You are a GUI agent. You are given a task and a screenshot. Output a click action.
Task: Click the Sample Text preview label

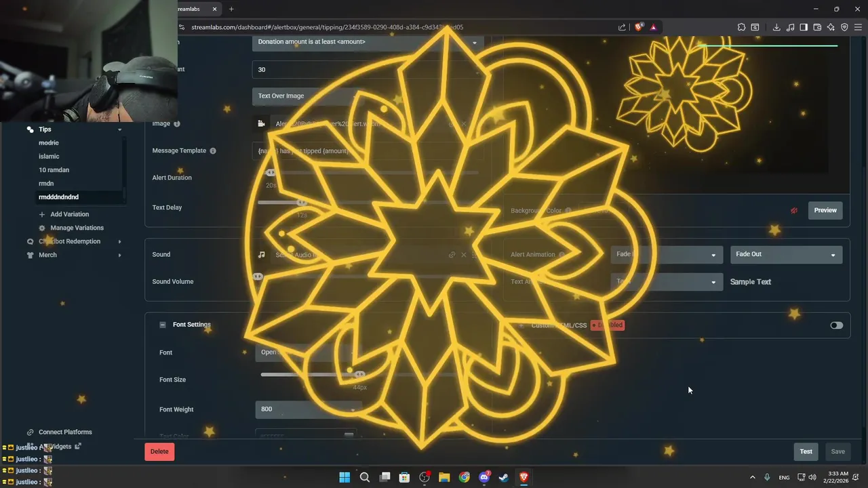point(751,282)
